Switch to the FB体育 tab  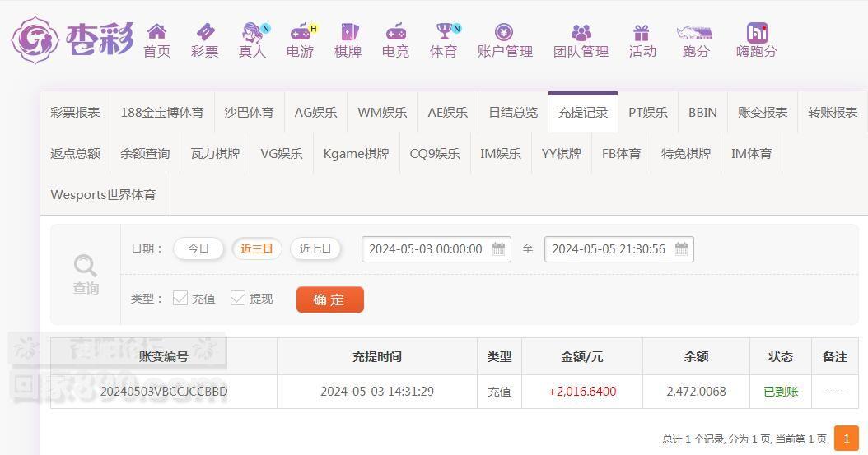(x=621, y=154)
